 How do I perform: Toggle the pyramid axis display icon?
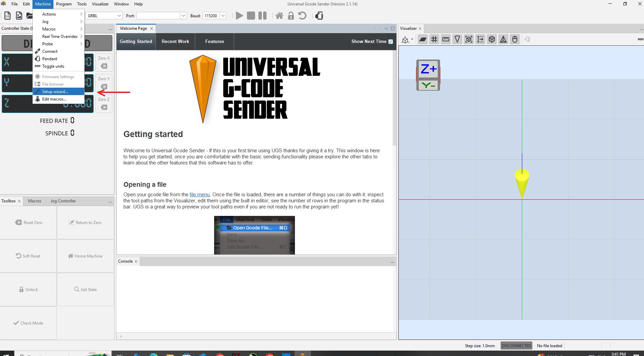click(x=503, y=40)
